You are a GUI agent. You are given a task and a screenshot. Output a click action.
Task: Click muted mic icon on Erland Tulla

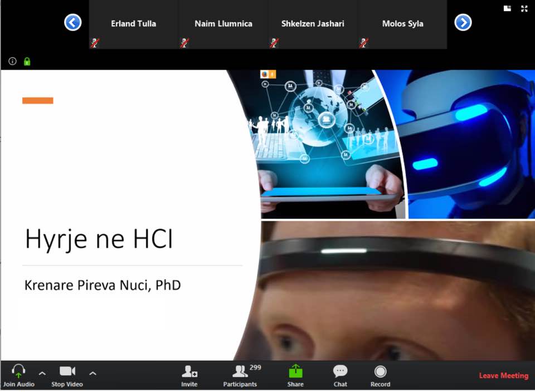click(95, 43)
